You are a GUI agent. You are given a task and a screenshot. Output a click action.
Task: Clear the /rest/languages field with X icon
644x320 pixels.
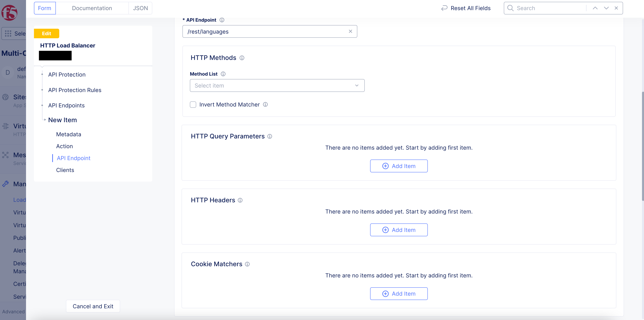[x=350, y=31]
